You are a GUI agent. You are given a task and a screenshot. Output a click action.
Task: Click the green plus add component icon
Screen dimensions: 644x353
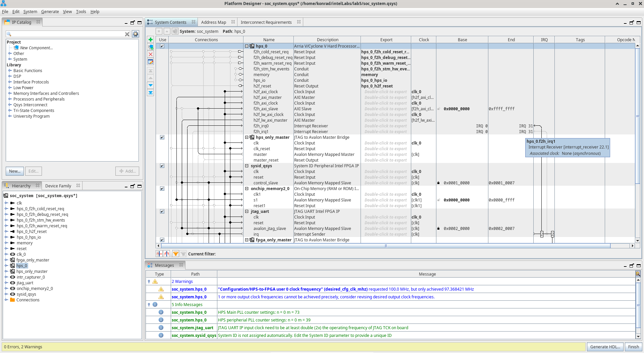(x=151, y=40)
